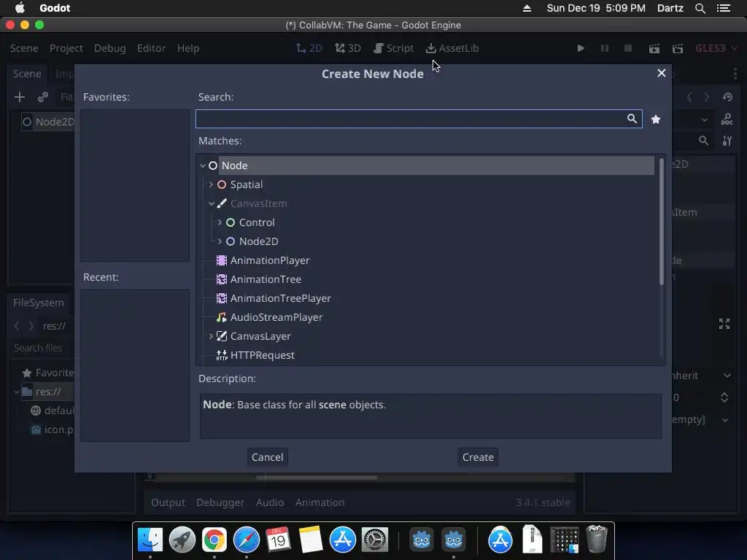Collapse the CanvasItem branch

(x=211, y=203)
